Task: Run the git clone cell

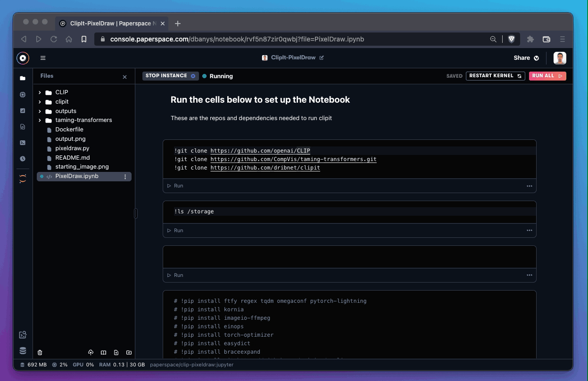Action: pyautogui.click(x=175, y=186)
